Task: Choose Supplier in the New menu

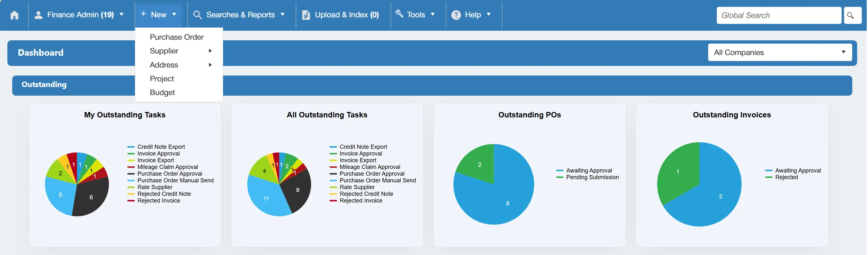Action: 164,51
